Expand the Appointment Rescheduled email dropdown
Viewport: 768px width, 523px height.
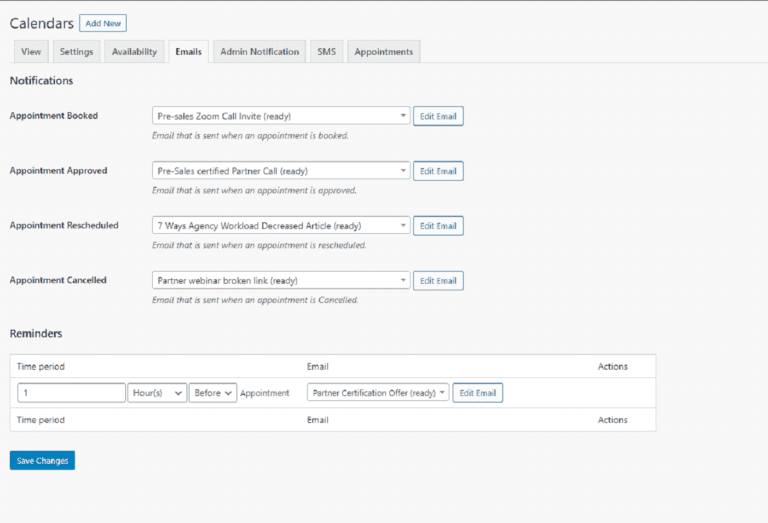281,226
